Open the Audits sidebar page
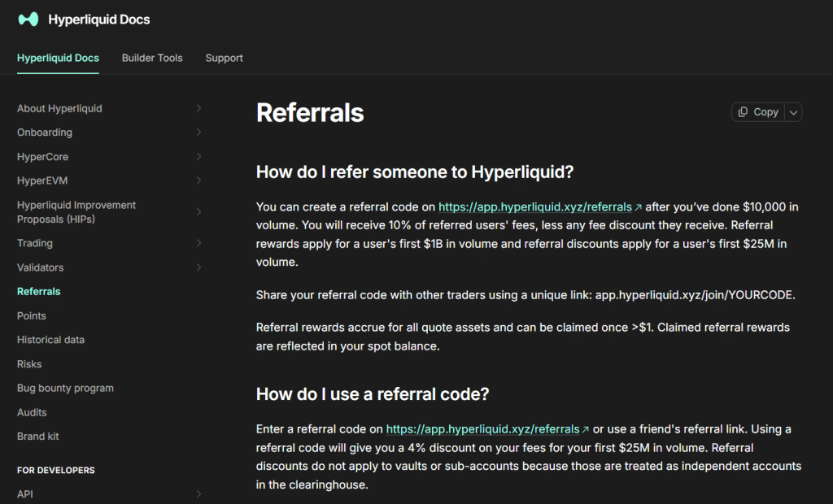Screen dimensions: 833x504 tap(32, 413)
